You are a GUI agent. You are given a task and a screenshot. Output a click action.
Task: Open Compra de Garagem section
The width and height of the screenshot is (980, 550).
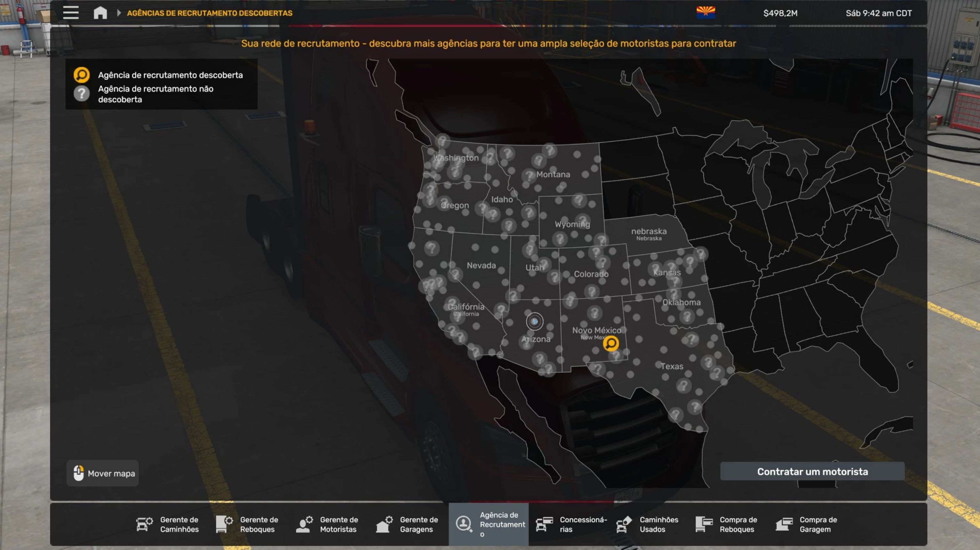807,524
